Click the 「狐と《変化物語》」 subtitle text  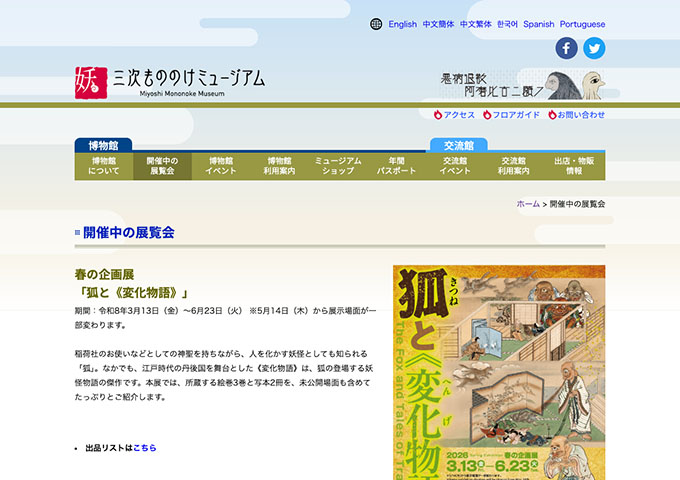132,293
